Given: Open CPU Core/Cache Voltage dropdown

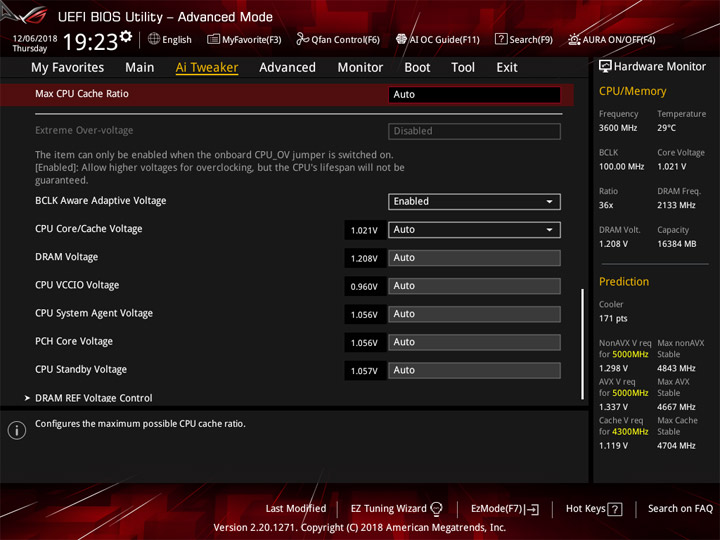Looking at the screenshot, I should [x=474, y=230].
